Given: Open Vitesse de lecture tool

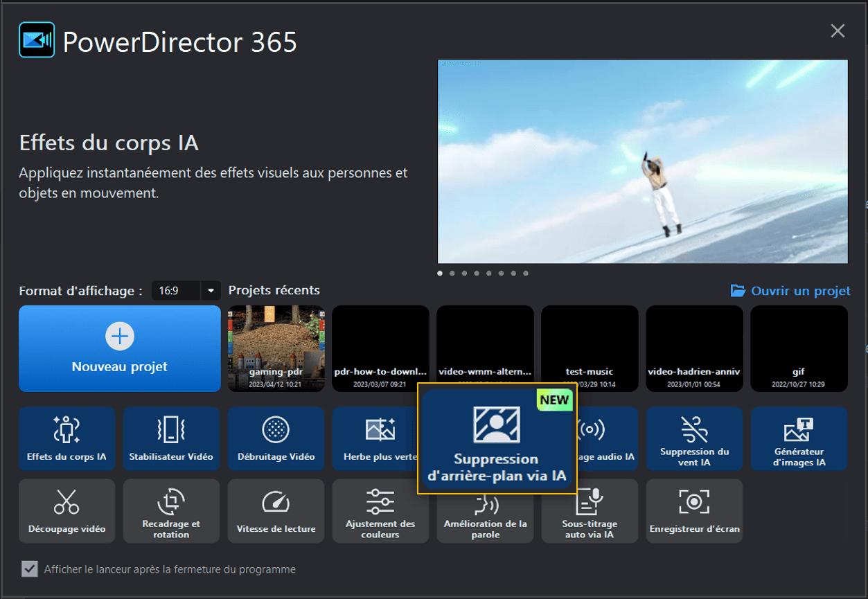Looking at the screenshot, I should point(276,510).
